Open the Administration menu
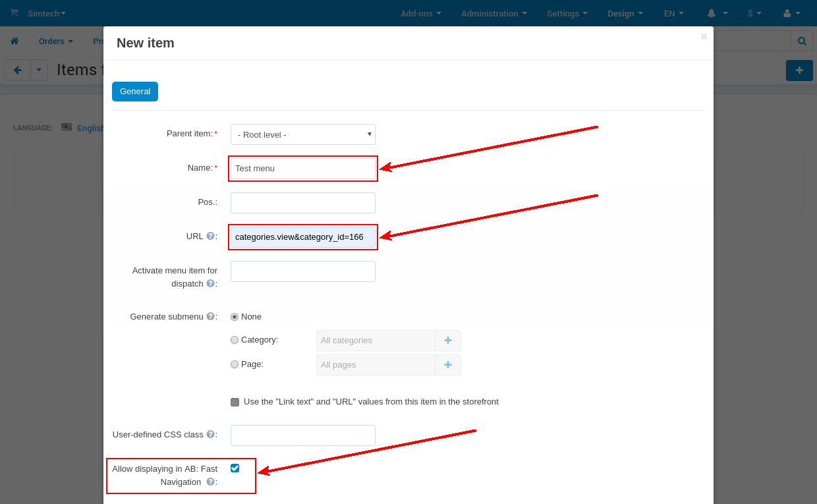Viewport: 817px width, 504px height. (493, 13)
